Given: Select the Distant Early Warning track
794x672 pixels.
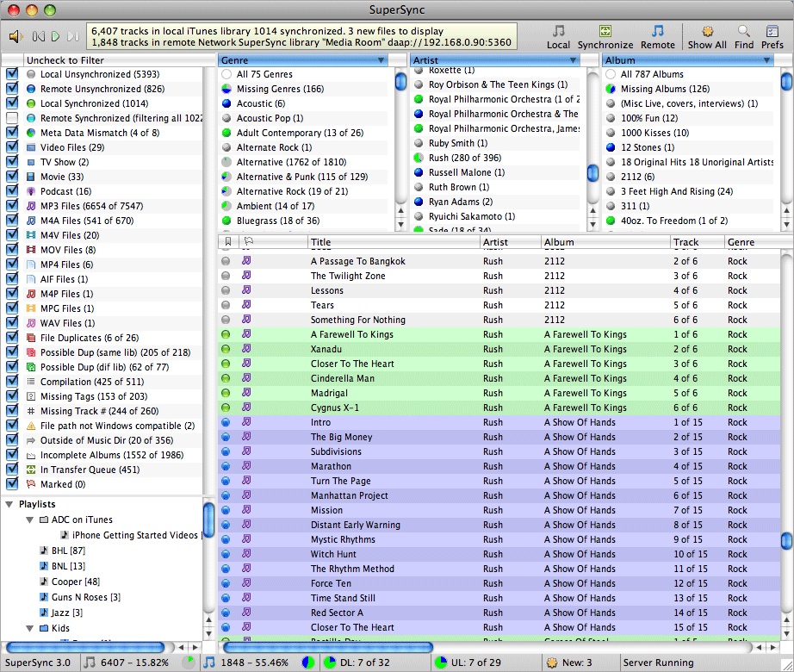Looking at the screenshot, I should 499,525.
